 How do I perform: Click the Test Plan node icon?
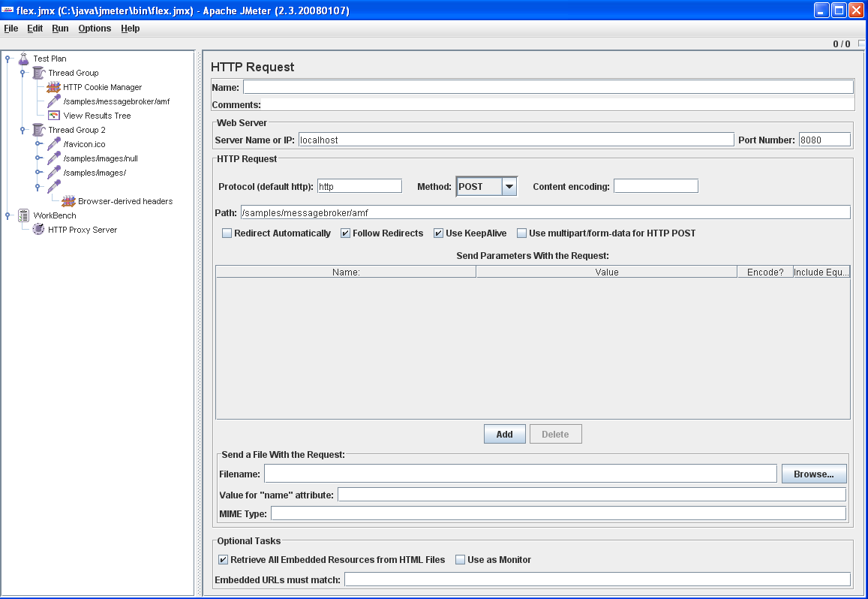coord(23,59)
